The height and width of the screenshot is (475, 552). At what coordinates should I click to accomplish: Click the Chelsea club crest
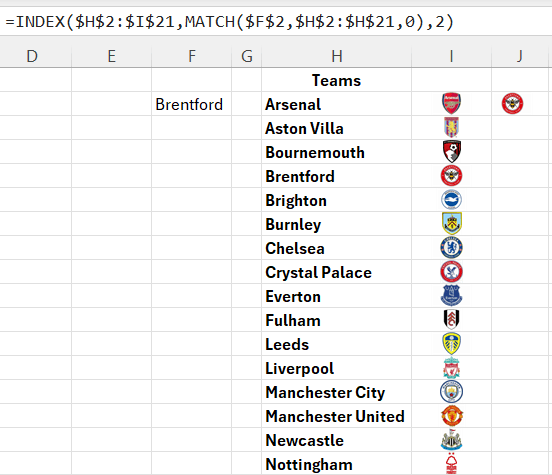pyautogui.click(x=451, y=248)
